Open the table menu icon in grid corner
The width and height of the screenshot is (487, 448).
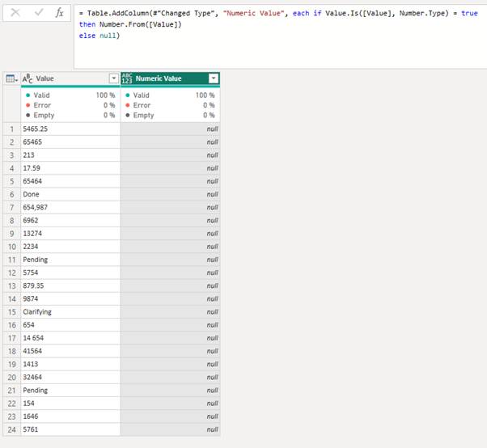coord(11,78)
